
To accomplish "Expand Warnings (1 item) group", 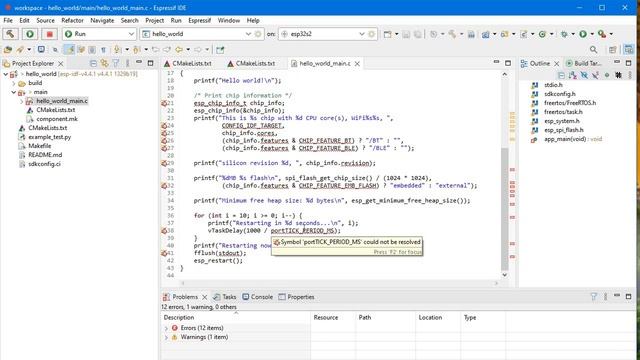I will point(166,337).
